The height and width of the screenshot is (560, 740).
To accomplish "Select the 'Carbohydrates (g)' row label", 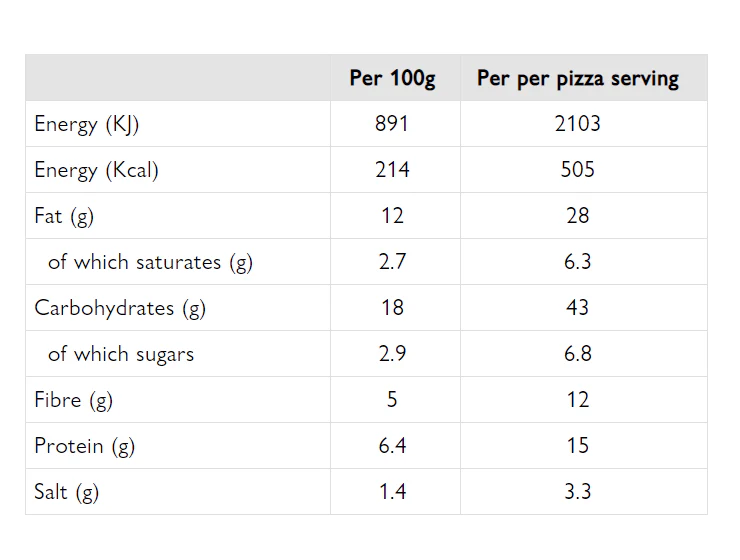I will click(120, 309).
